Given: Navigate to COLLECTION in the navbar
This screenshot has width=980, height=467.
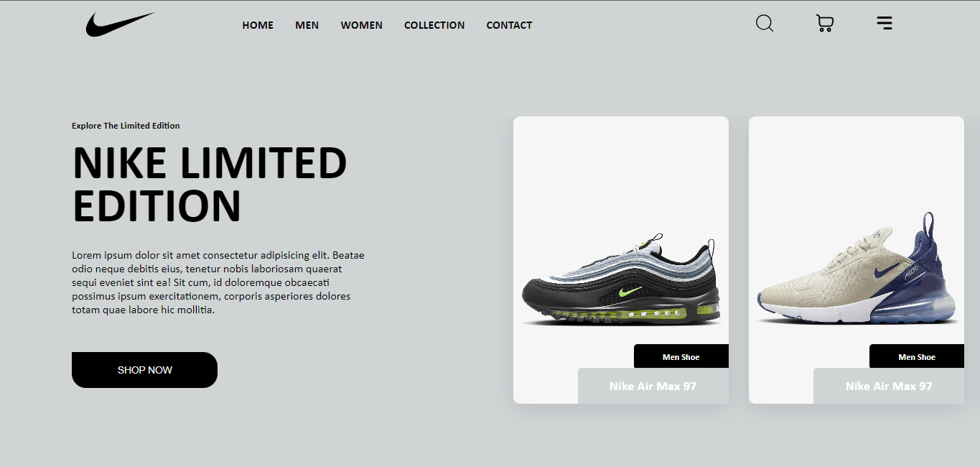Looking at the screenshot, I should tap(434, 25).
